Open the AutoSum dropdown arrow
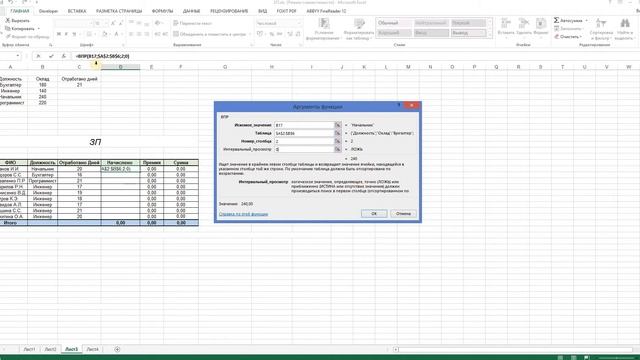The height and width of the screenshot is (360, 640). [587, 20]
